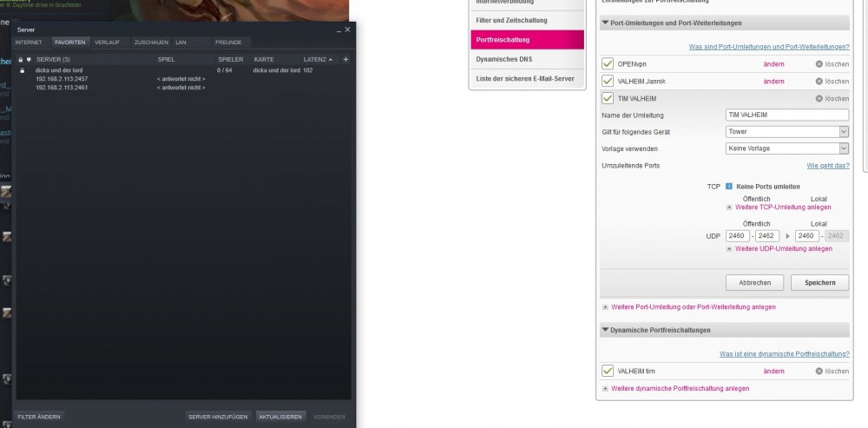Click plus icon beside Weitere UDP-Umleitung anlegen
868x428 pixels.
(x=730, y=249)
